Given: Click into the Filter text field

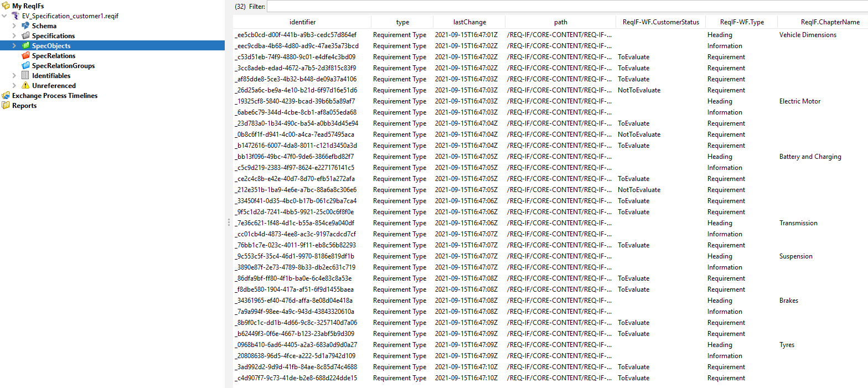Looking at the screenshot, I should [565, 7].
